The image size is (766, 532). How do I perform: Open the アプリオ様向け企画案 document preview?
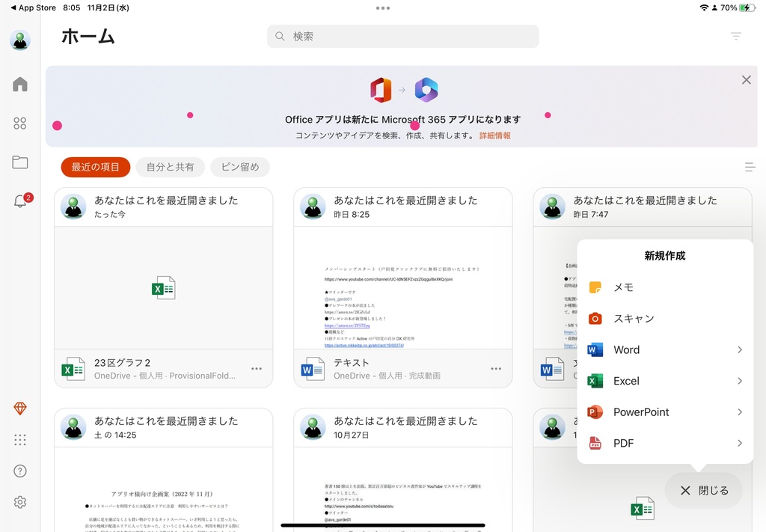(x=164, y=489)
